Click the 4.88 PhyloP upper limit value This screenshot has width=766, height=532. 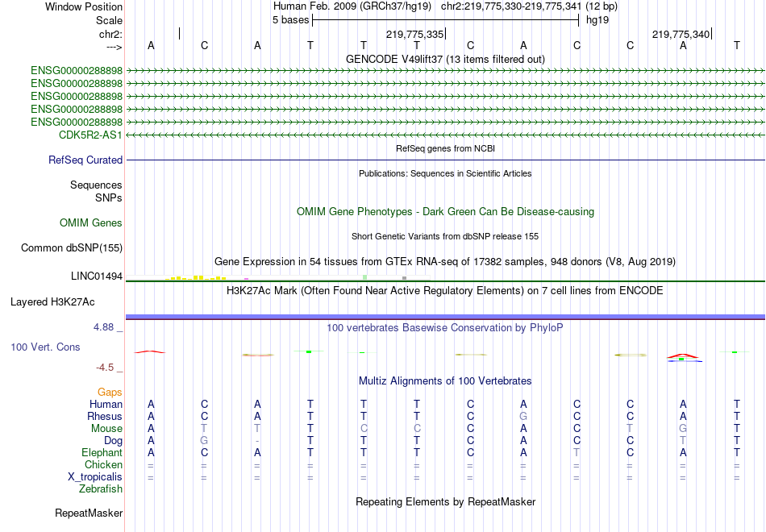pos(104,327)
